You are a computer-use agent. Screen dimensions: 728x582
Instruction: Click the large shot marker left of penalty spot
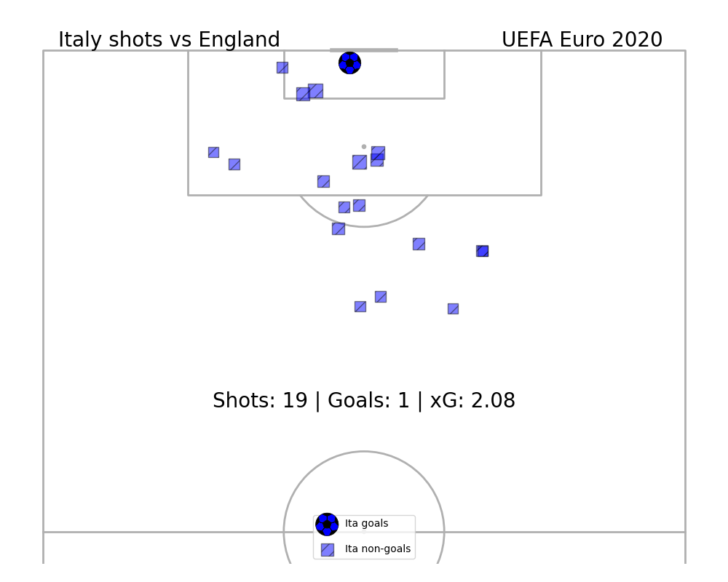(360, 162)
